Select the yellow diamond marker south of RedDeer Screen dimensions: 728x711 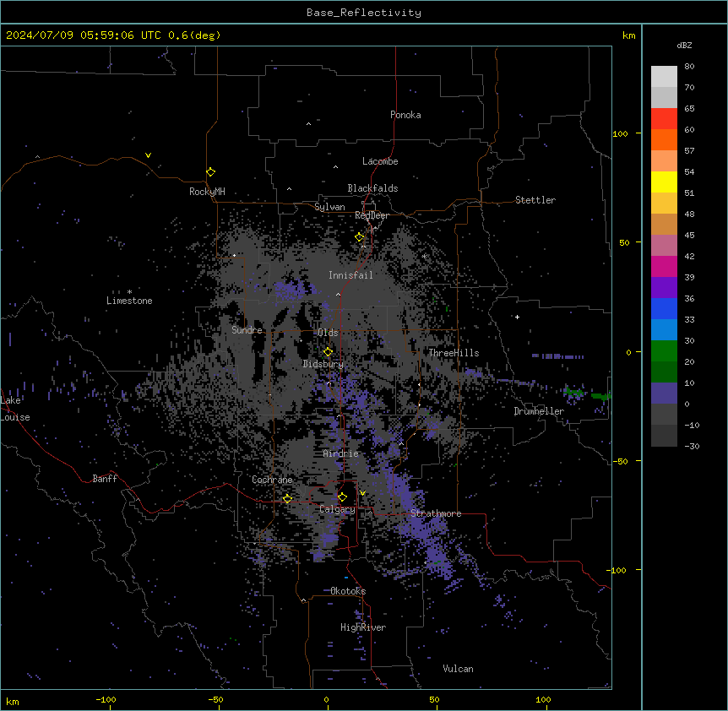point(360,237)
